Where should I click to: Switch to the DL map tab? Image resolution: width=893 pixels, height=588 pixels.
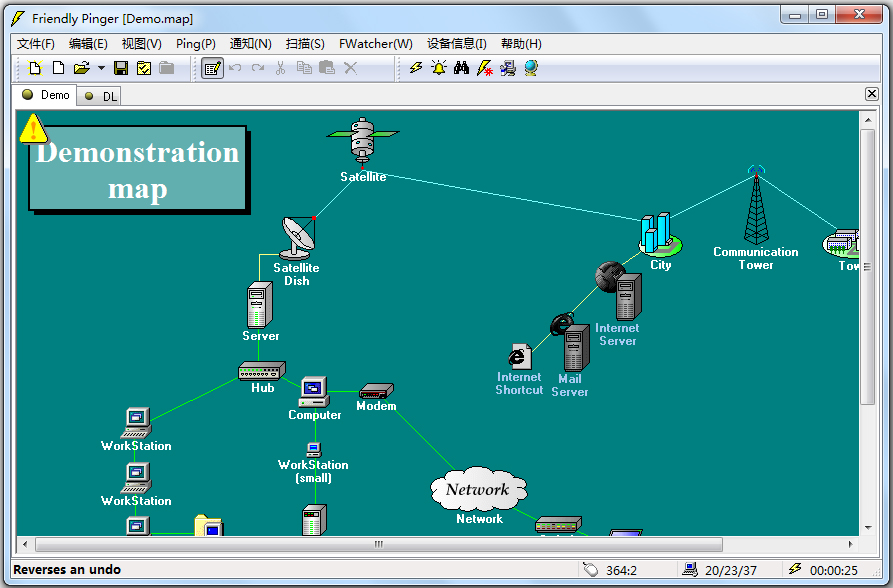(101, 96)
